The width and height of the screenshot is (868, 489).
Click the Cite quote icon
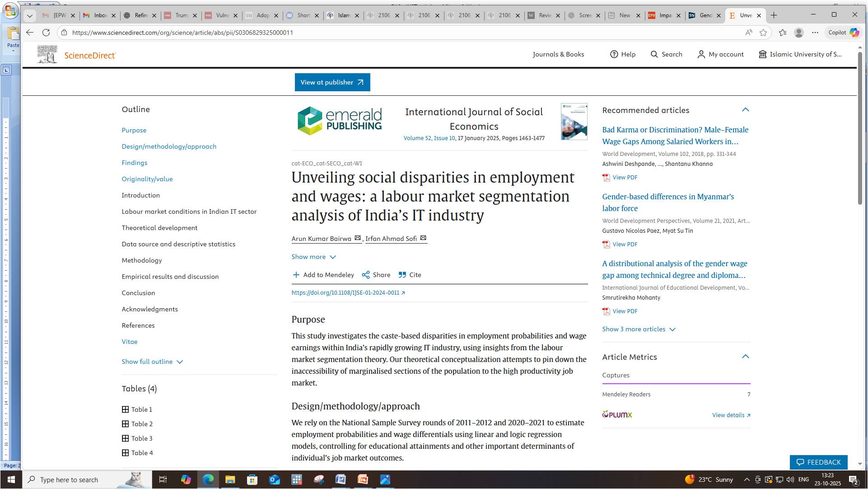402,275
